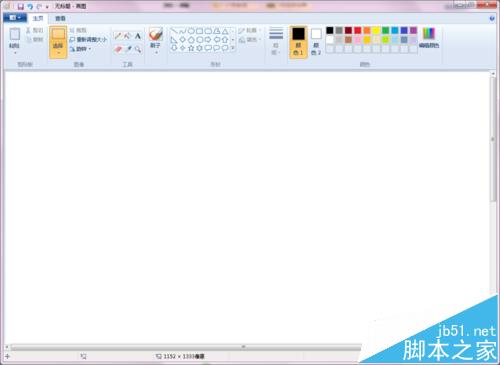Select the Magnifier tool
This screenshot has width=500, height=365.
138,49
